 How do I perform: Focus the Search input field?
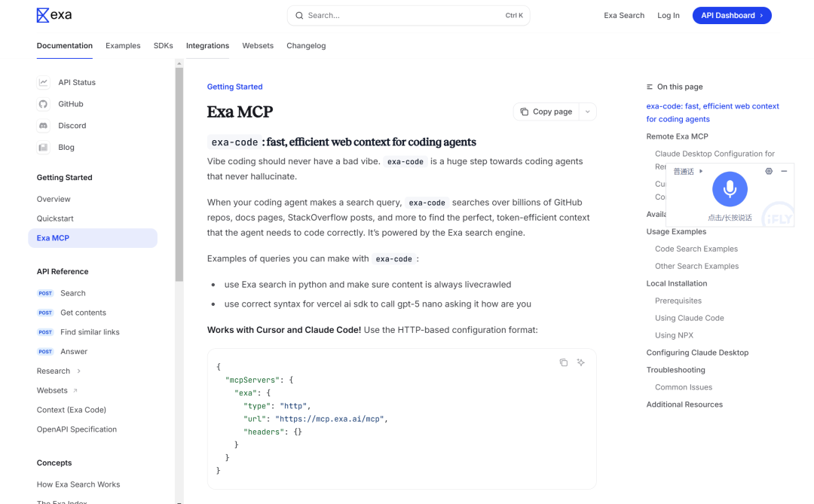(409, 16)
